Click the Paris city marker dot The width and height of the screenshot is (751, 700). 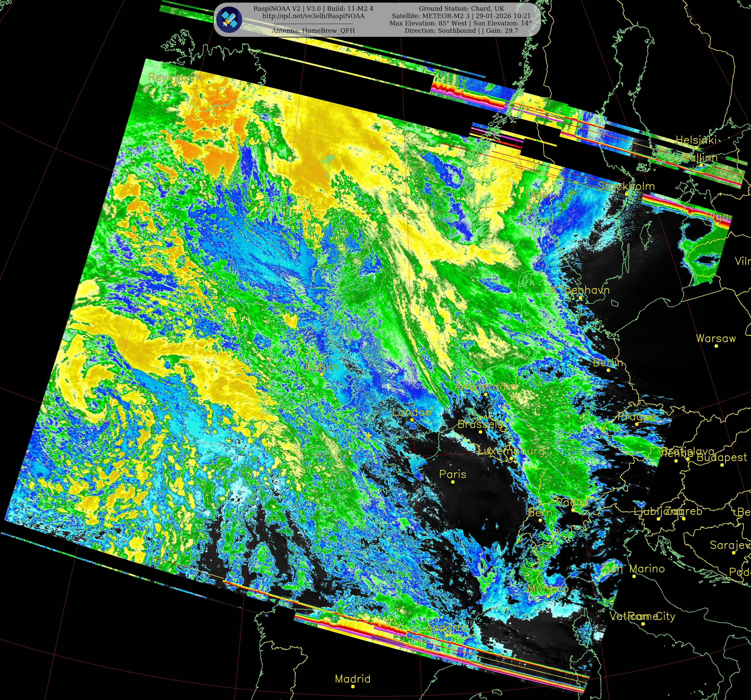pyautogui.click(x=453, y=482)
